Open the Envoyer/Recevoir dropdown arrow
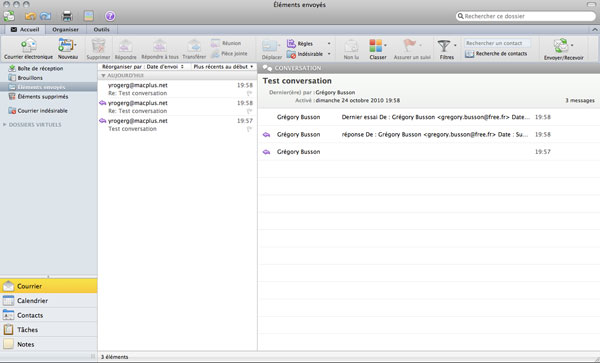Image resolution: width=600 pixels, height=363 pixels. point(572,46)
